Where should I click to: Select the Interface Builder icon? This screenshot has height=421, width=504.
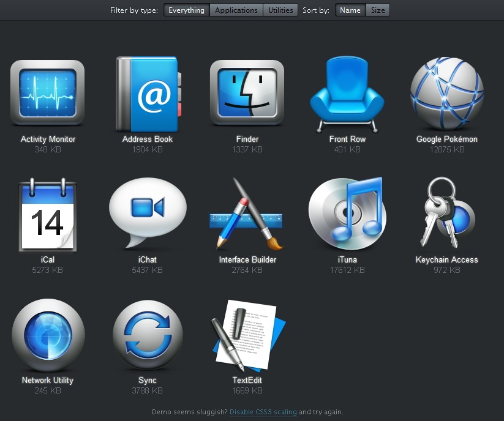point(247,214)
